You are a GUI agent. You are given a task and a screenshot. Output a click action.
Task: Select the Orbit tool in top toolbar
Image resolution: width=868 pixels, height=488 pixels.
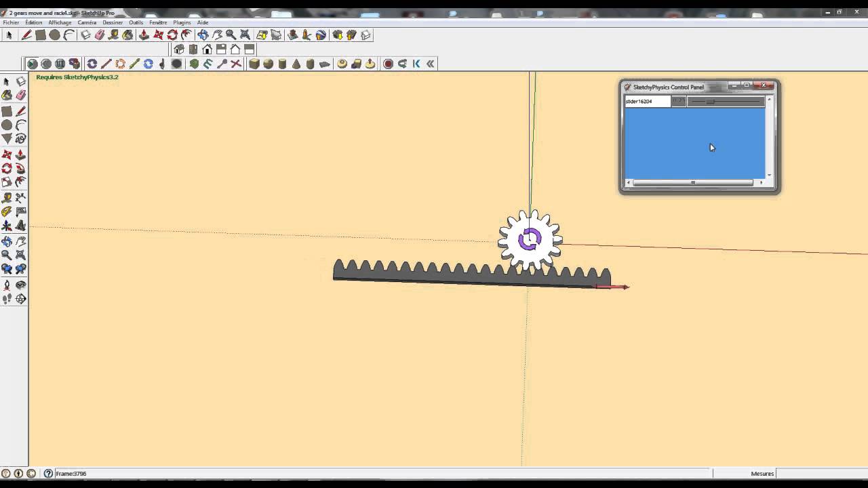202,35
